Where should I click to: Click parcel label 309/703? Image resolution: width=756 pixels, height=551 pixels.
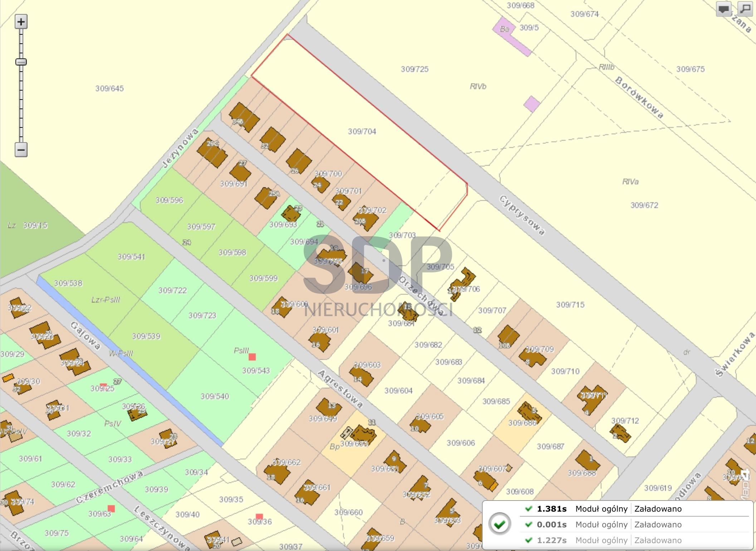[x=402, y=235]
